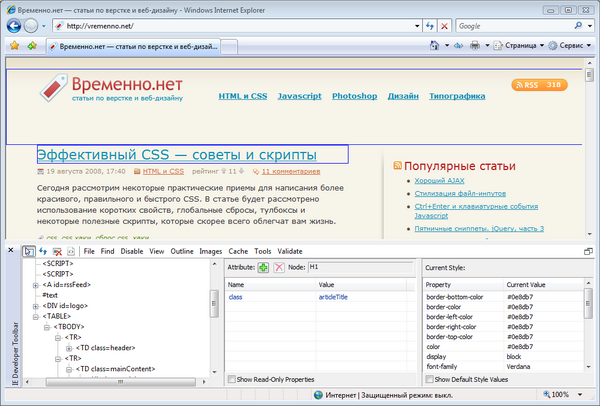This screenshot has width=600, height=406.
Task: Open the Страница menu dropdown
Action: pyautogui.click(x=542, y=46)
